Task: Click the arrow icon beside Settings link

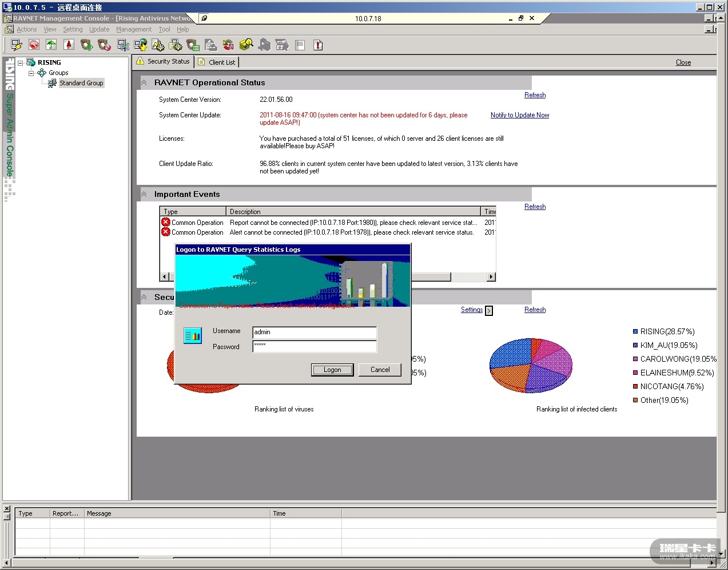Action: [x=489, y=311]
